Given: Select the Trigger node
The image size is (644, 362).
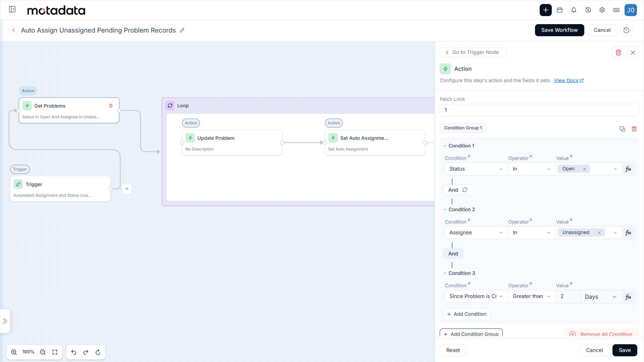Looking at the screenshot, I should click(x=60, y=189).
